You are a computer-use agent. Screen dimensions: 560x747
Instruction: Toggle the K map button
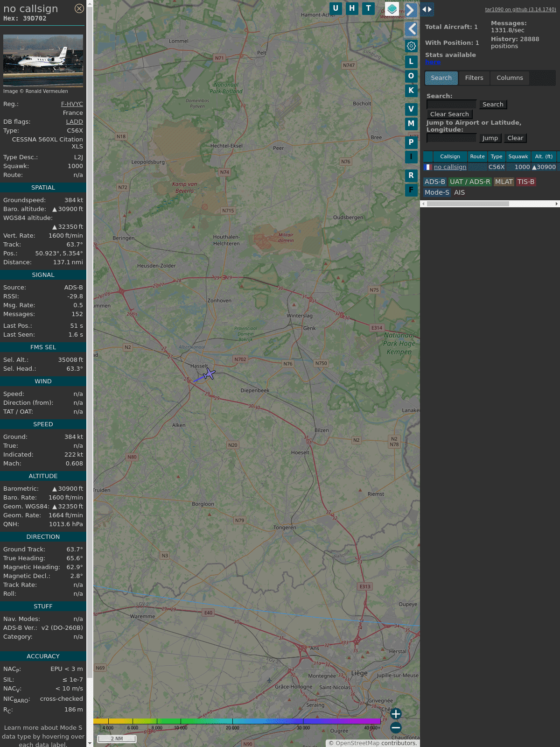pos(411,90)
